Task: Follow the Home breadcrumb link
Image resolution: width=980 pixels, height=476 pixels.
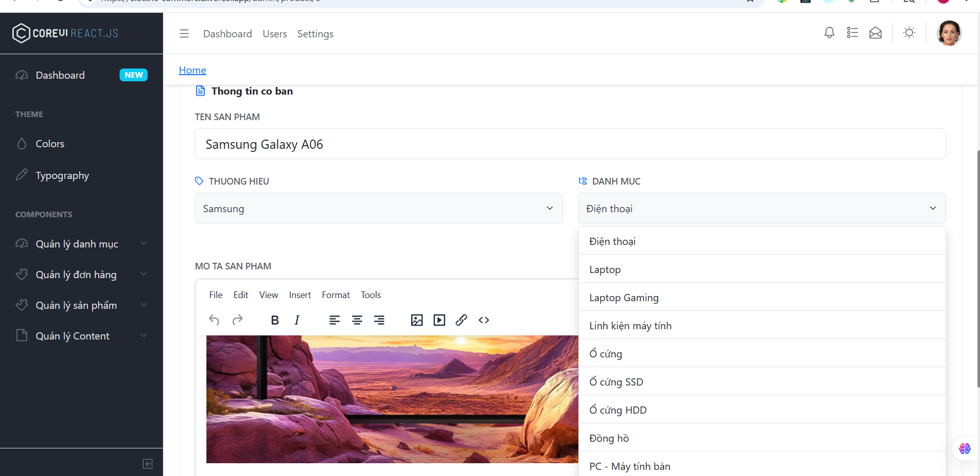Action: (193, 70)
